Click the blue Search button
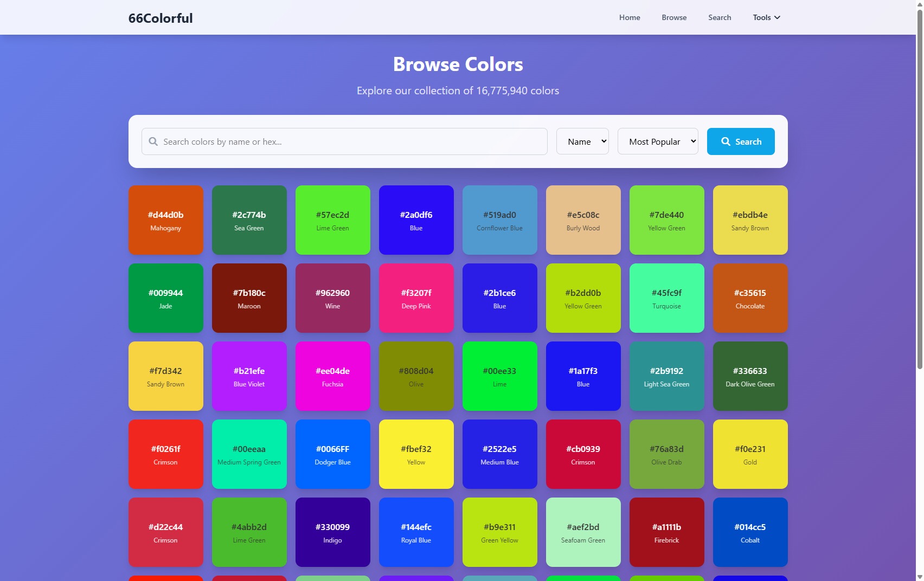 [x=741, y=141]
